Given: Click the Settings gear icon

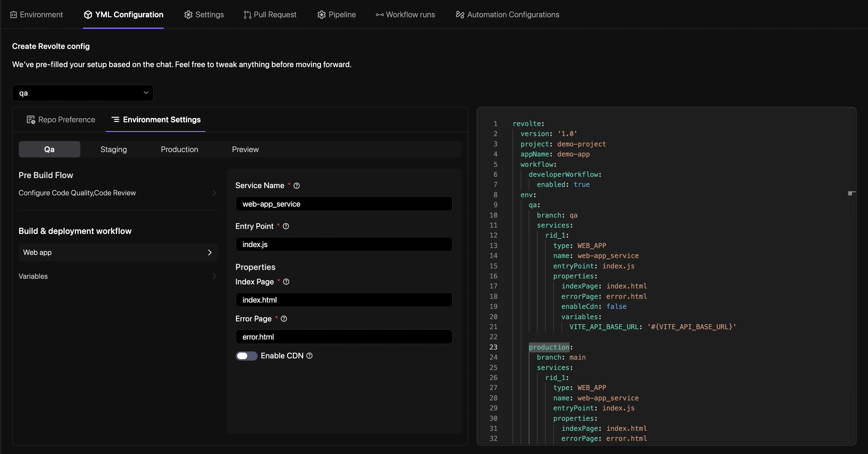Looking at the screenshot, I should (x=188, y=15).
